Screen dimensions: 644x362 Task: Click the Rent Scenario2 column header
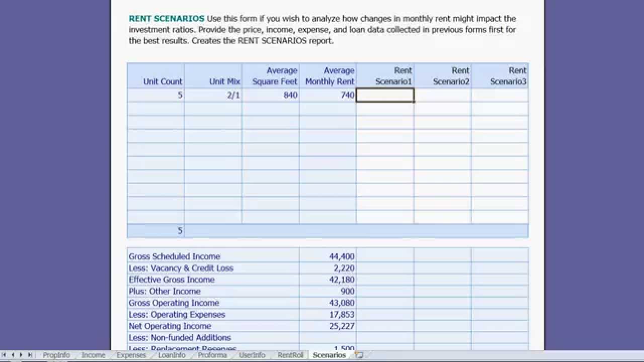coord(443,76)
